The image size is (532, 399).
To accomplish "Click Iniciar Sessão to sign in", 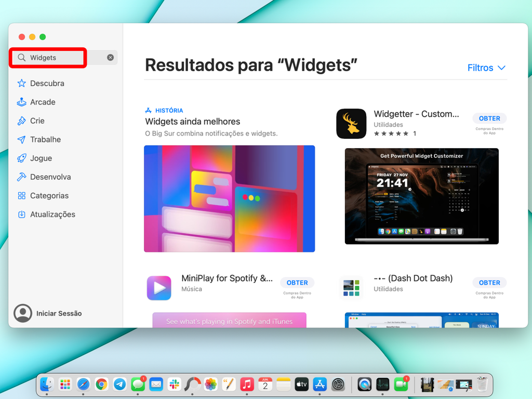I will (x=59, y=313).
